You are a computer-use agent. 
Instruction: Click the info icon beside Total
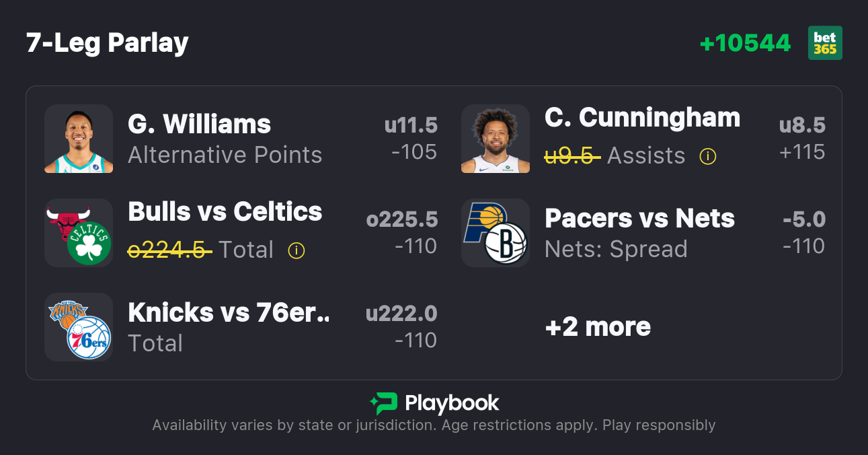pyautogui.click(x=296, y=250)
